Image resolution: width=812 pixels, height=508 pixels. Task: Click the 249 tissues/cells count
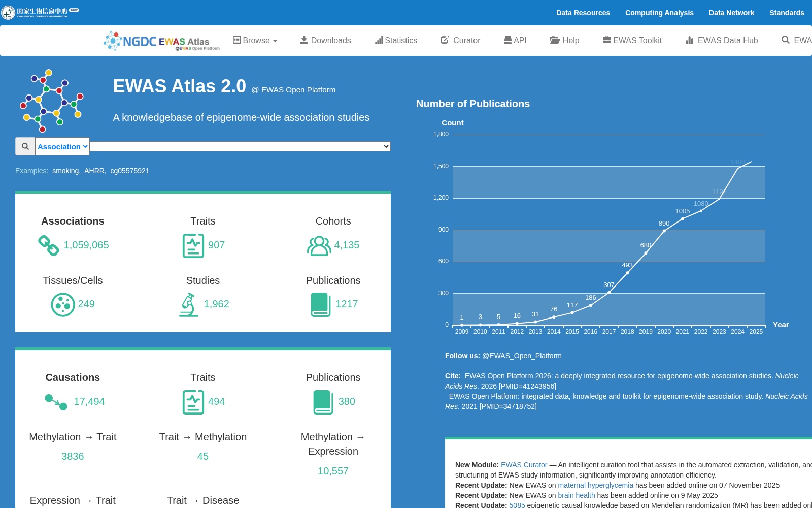[x=86, y=304]
